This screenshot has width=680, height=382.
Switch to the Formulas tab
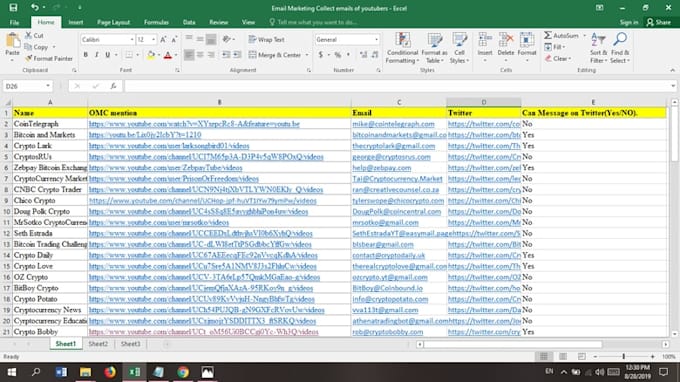click(156, 22)
